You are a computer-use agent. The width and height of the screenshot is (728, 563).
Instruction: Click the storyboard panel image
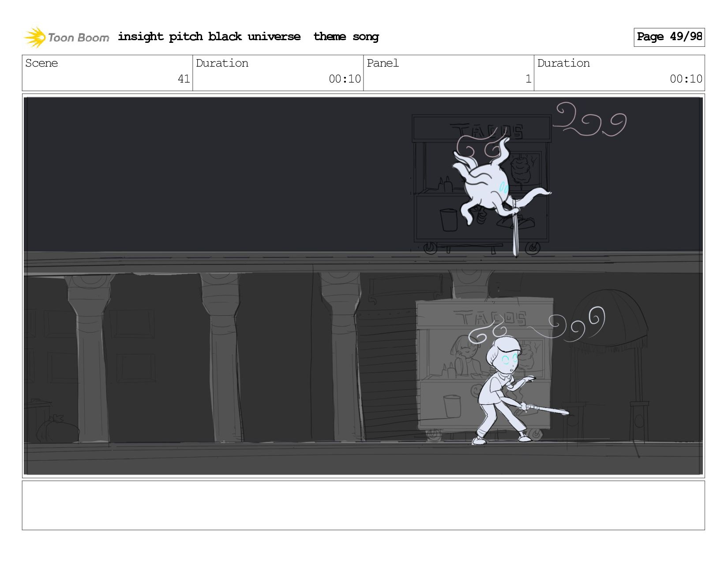click(x=363, y=286)
